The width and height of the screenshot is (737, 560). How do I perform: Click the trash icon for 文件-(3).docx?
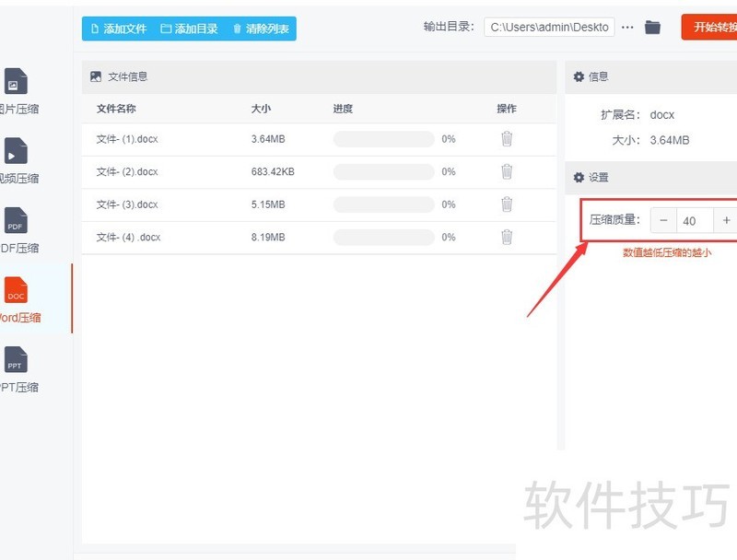[x=506, y=204]
